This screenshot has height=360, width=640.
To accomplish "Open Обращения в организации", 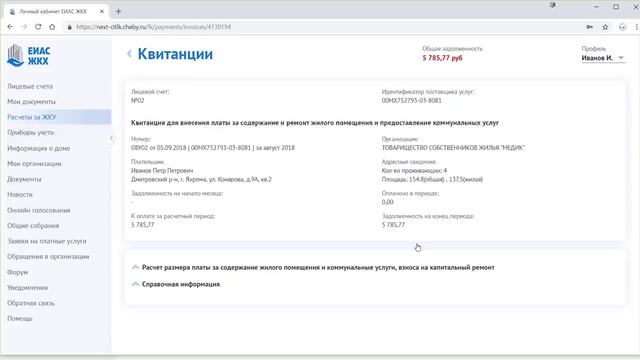I will click(48, 257).
